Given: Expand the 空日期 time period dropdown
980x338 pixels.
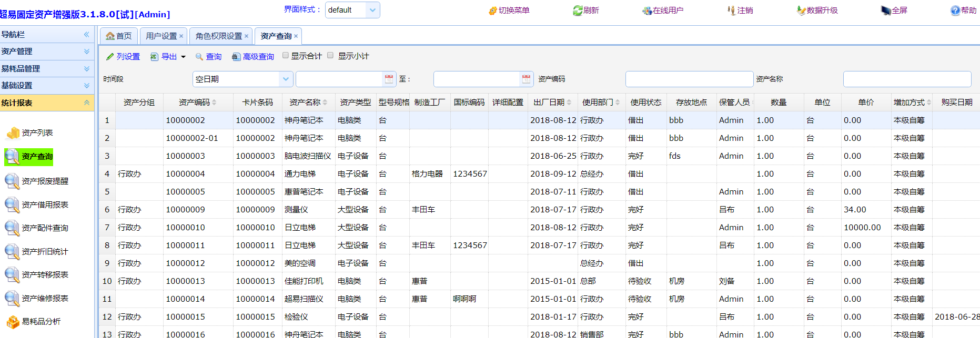Looking at the screenshot, I should pos(286,79).
